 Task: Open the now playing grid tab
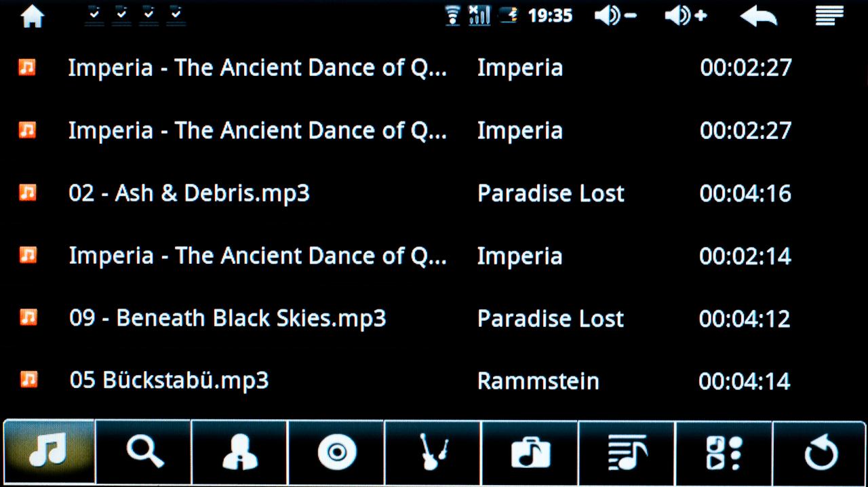(724, 452)
